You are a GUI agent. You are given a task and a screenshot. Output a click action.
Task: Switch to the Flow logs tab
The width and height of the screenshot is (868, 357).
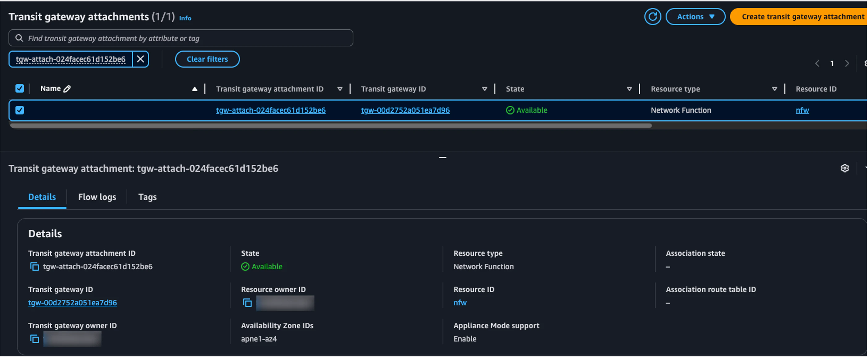click(x=97, y=197)
